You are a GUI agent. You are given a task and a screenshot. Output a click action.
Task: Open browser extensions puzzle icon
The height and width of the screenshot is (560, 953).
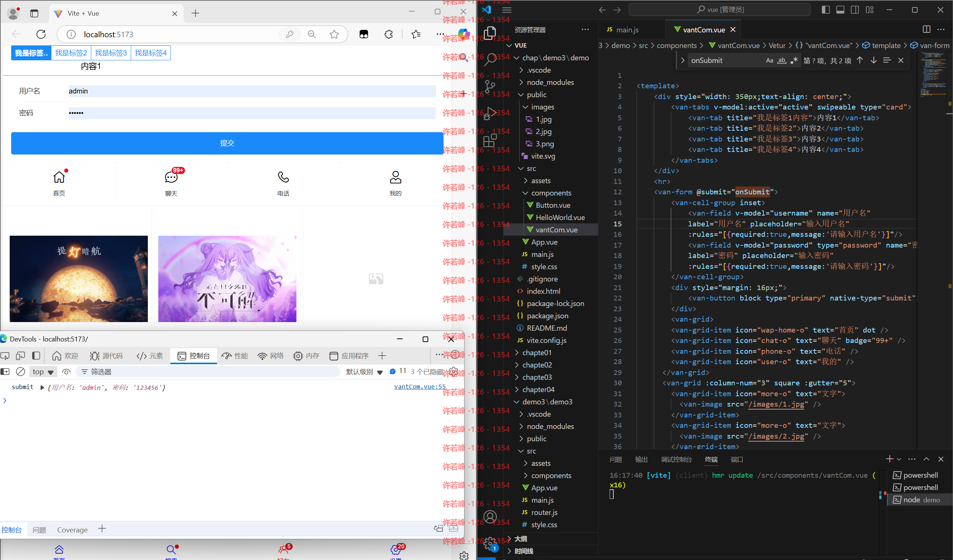click(x=388, y=34)
